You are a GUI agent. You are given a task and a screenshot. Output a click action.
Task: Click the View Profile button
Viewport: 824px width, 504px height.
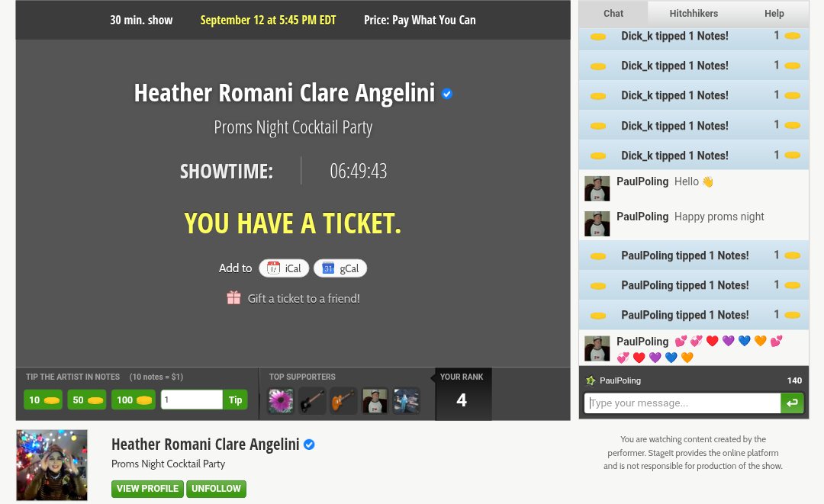[x=148, y=489]
